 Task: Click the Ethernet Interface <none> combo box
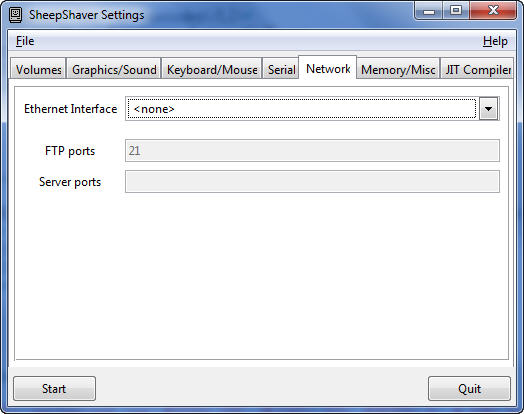click(x=312, y=109)
